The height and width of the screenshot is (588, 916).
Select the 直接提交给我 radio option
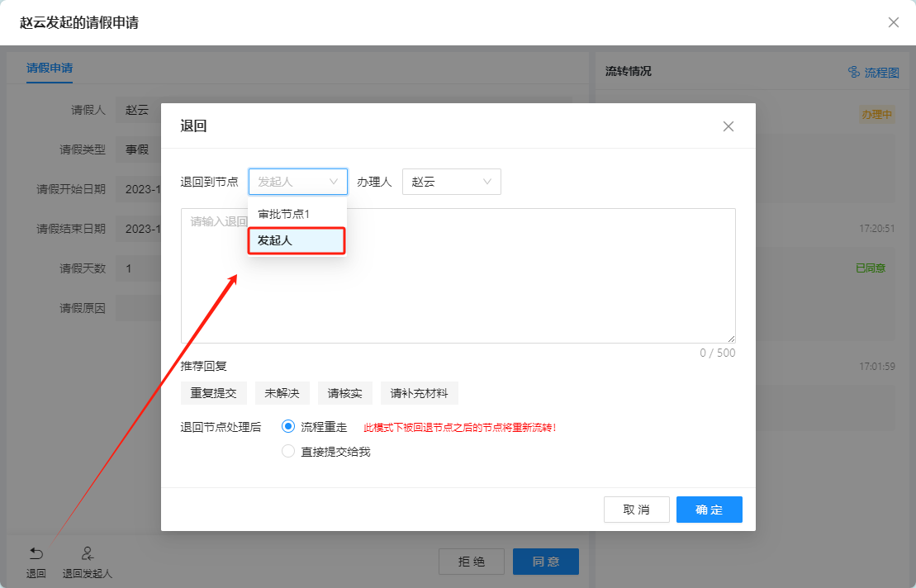point(288,451)
